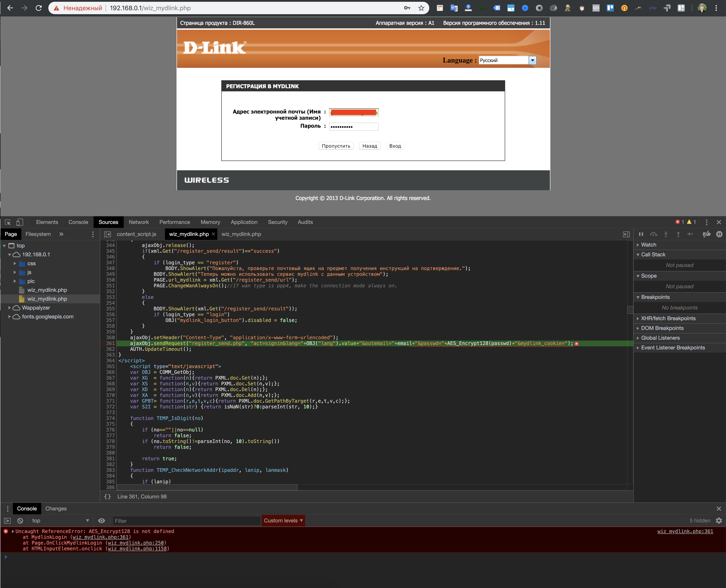Reload the page using the browser refresh
Screen dimensions: 726x588
tap(39, 8)
